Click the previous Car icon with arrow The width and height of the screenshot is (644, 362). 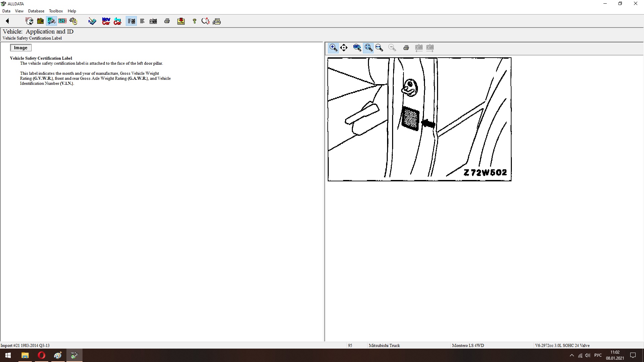[x=117, y=21]
